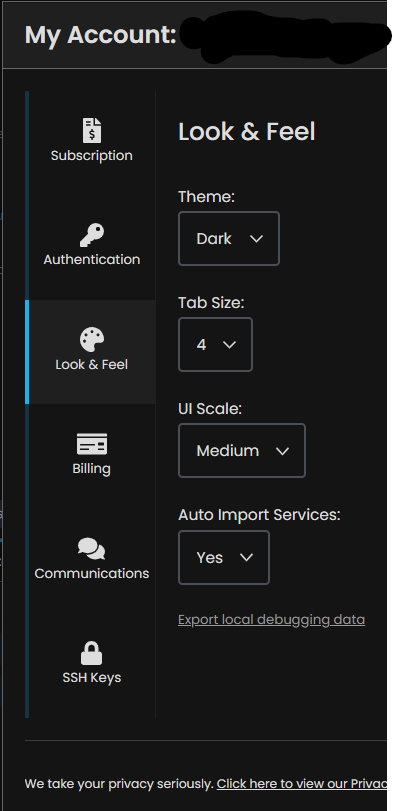This screenshot has width=394, height=811.
Task: Click the Subscription invoice icon
Action: coord(92,130)
